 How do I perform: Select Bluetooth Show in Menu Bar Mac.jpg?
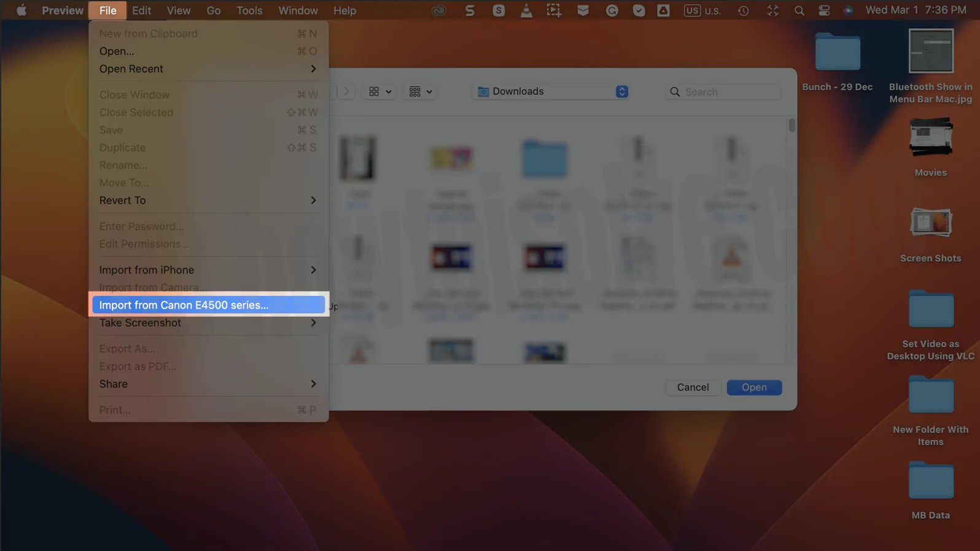tap(930, 66)
